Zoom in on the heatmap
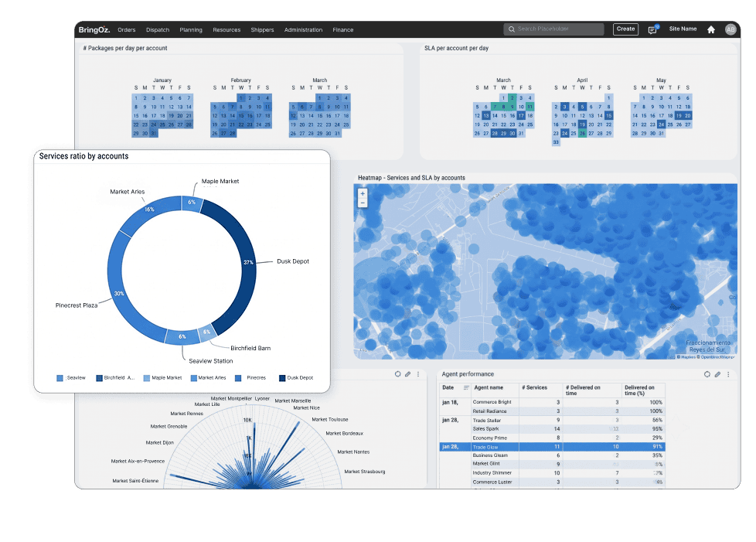 pos(363,193)
